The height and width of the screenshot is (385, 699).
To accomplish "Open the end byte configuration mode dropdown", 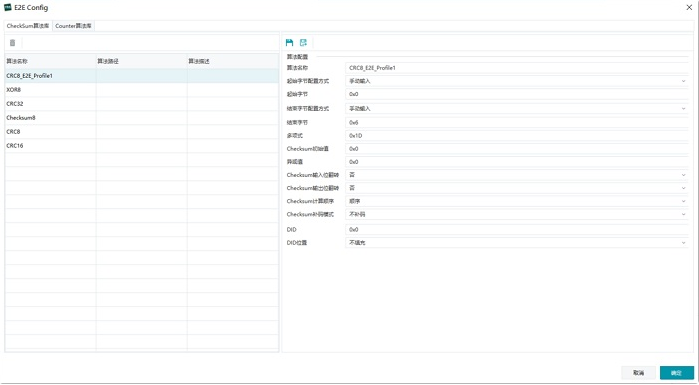I will [x=517, y=109].
